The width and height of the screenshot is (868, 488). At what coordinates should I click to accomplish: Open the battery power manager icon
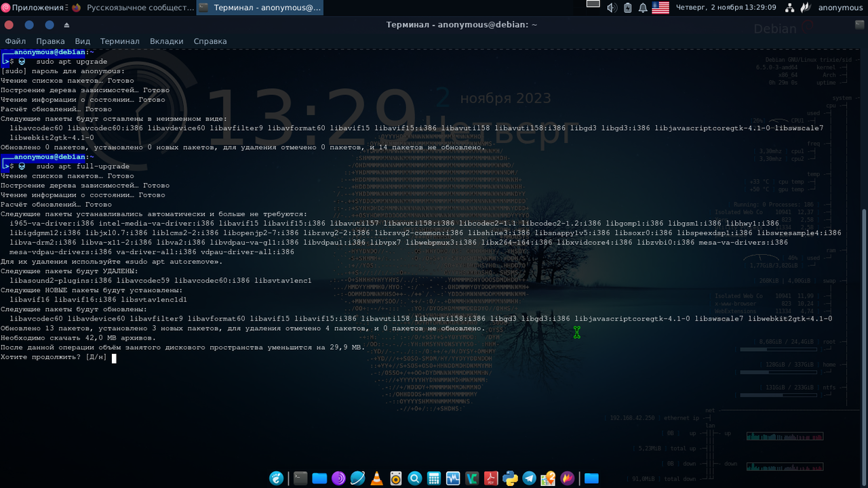click(627, 7)
